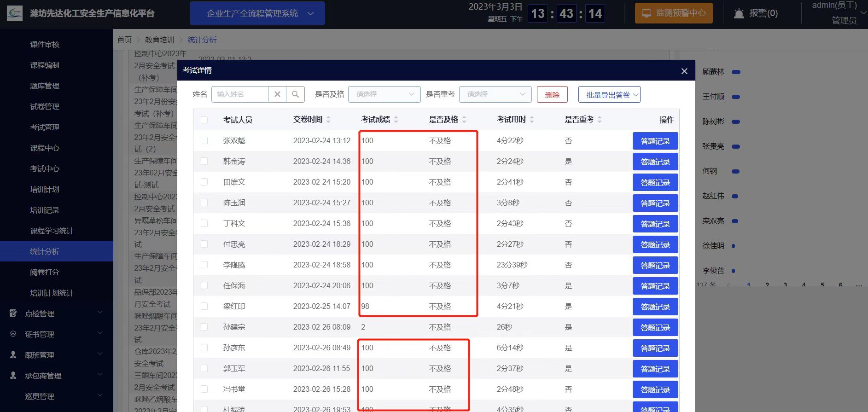Expand the 巡更管理 menu
Image resolution: width=868 pixels, height=412 pixels.
point(100,396)
